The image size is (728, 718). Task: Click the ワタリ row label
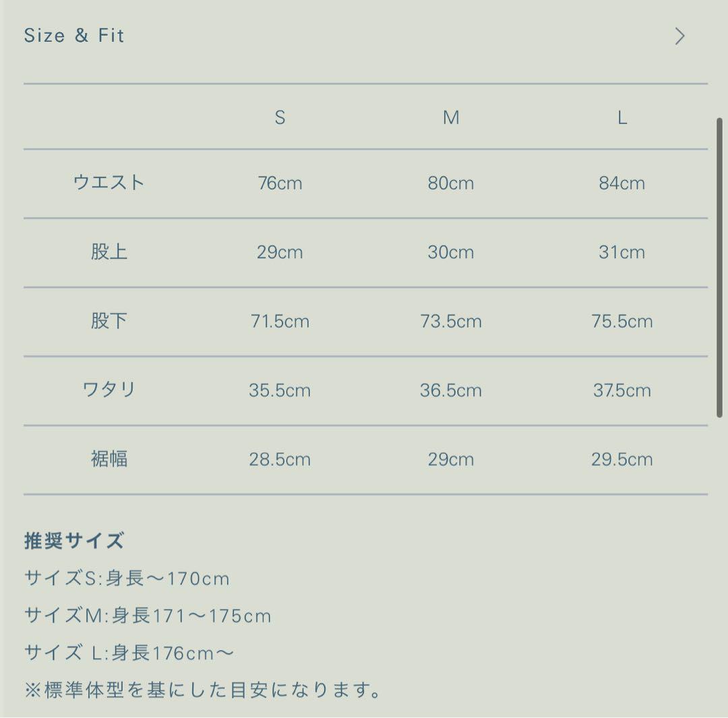109,390
